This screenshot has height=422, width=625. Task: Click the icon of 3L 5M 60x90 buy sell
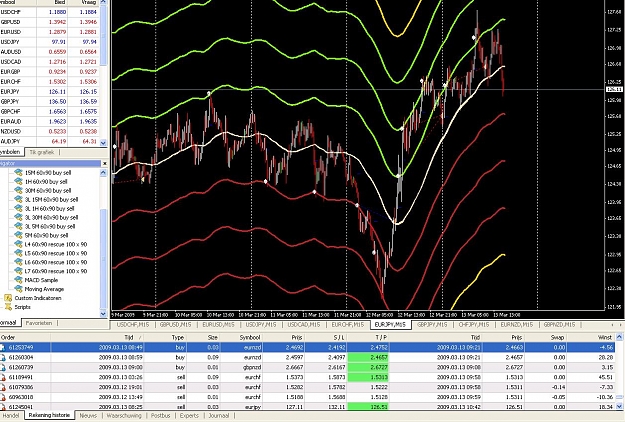[x=18, y=226]
